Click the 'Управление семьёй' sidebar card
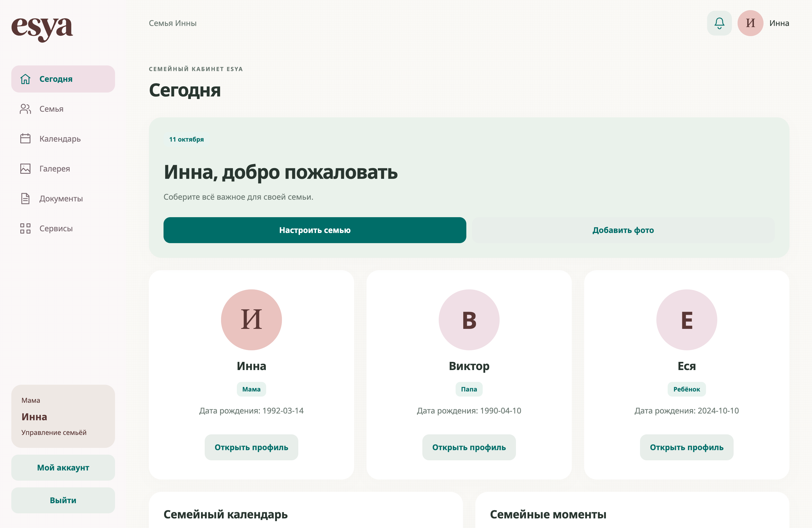Image resolution: width=812 pixels, height=528 pixels. [63, 416]
